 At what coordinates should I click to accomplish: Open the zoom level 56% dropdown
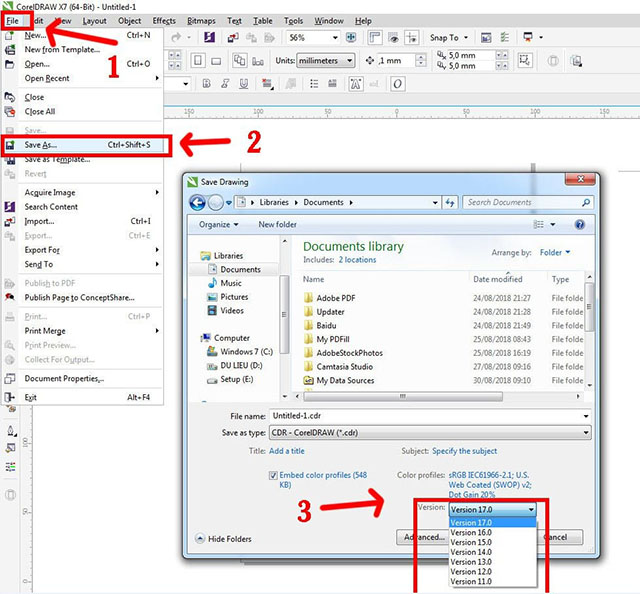click(335, 38)
